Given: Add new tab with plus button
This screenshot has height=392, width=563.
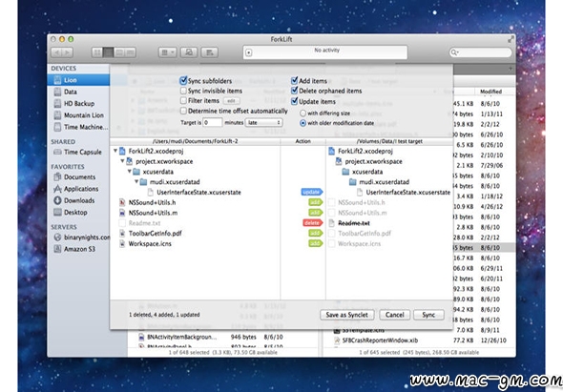Looking at the screenshot, I should point(511,69).
